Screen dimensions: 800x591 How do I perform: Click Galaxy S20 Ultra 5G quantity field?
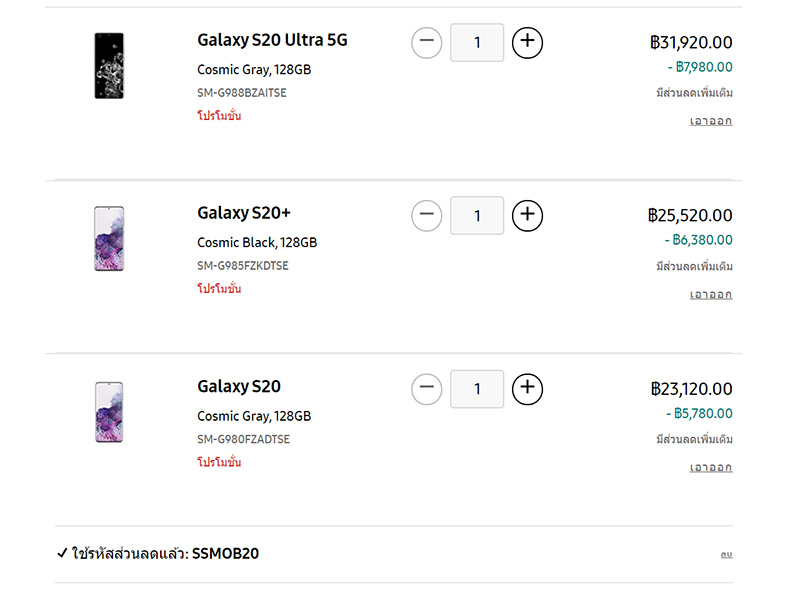pos(477,43)
